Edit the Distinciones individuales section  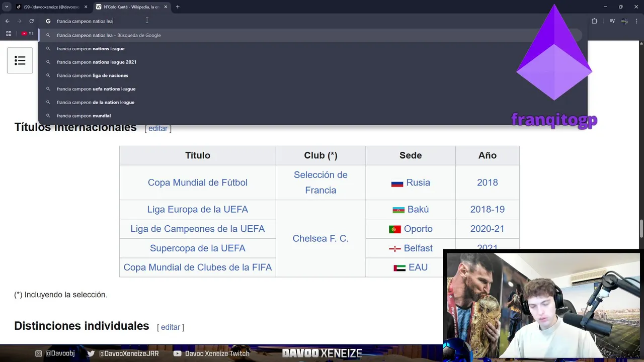click(x=171, y=327)
